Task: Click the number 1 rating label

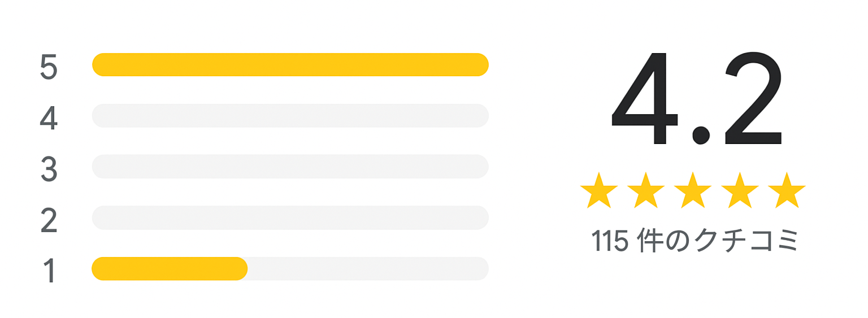Action: [50, 271]
